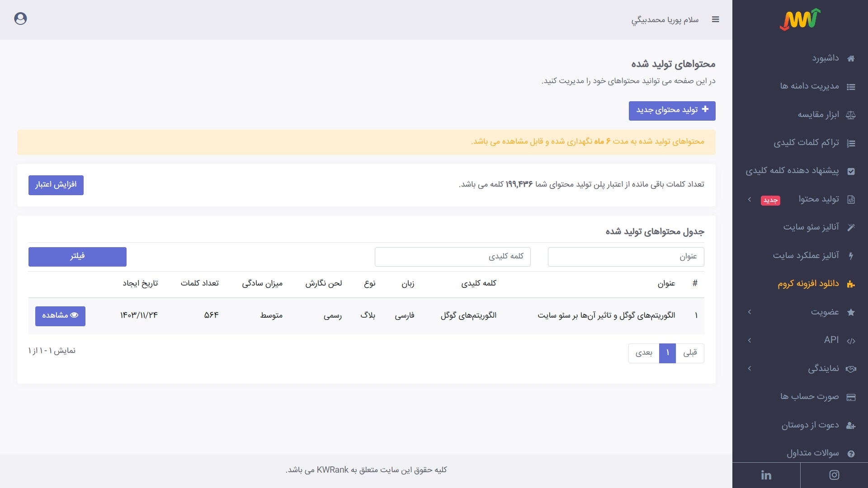Click the invoices credit card icon

click(x=851, y=397)
